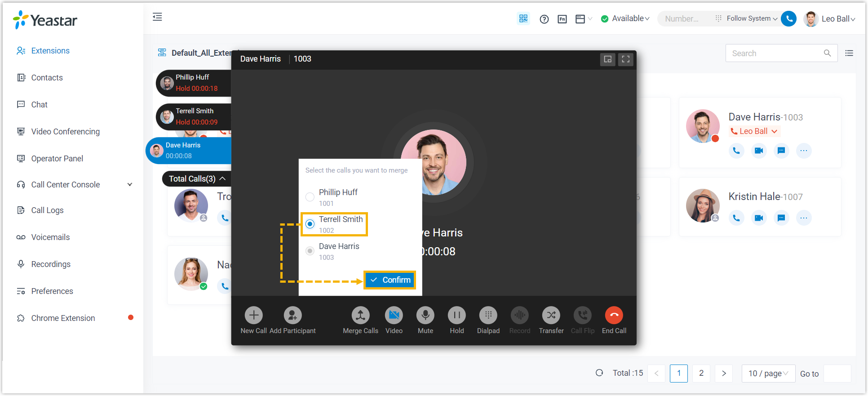Click the Number input field
868x396 pixels.
pos(685,19)
